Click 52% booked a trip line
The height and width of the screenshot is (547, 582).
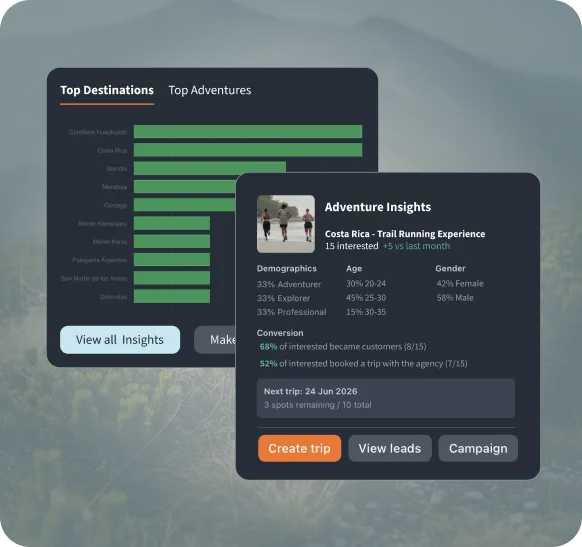click(363, 363)
